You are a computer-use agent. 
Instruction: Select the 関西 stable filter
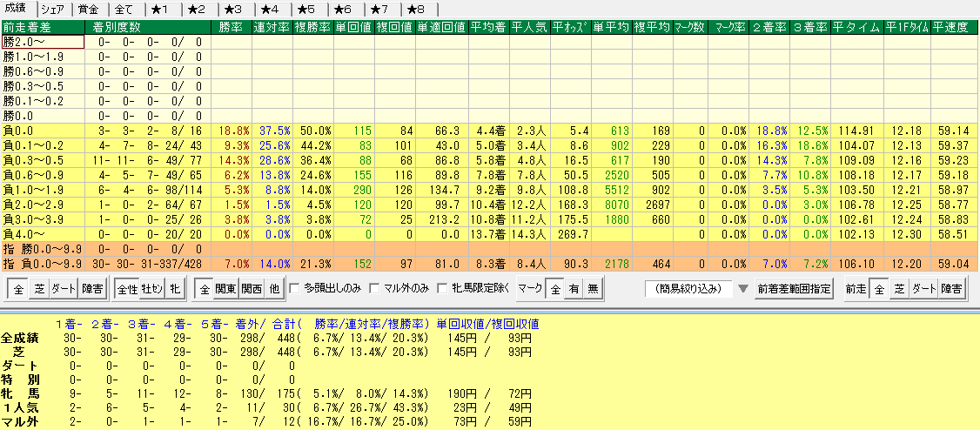click(251, 289)
